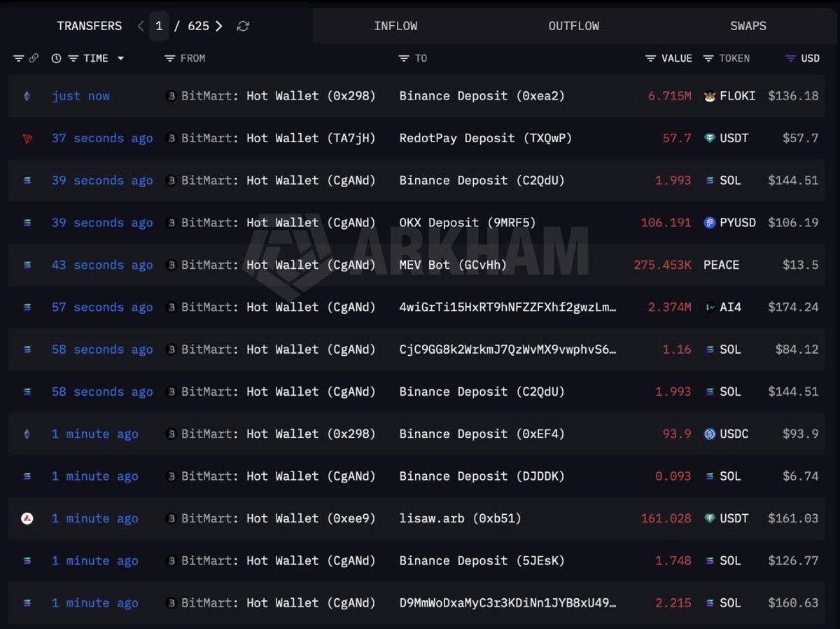Screen dimensions: 840x629
Task: Click BitMart logo in the OKX Deposit row
Action: [171, 223]
